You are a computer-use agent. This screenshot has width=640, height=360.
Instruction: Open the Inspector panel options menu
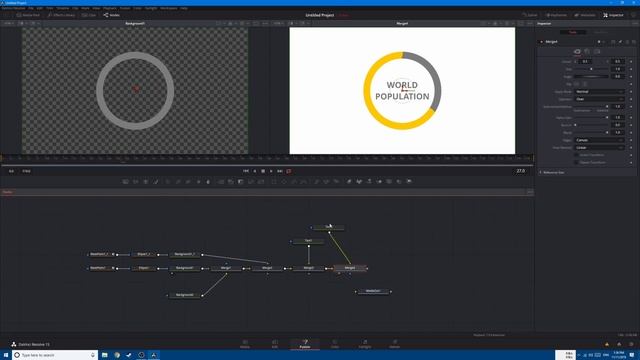(635, 24)
